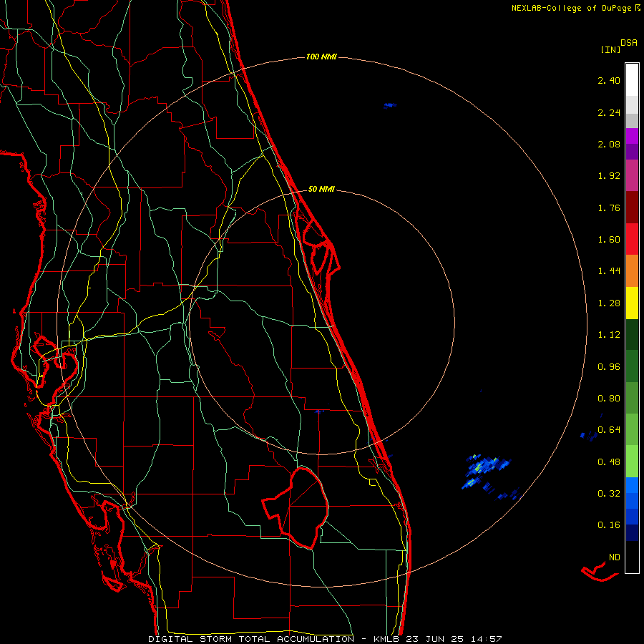Viewport: 644px width, 644px height.
Task: Click the 1.12 legend value
Action: (609, 335)
